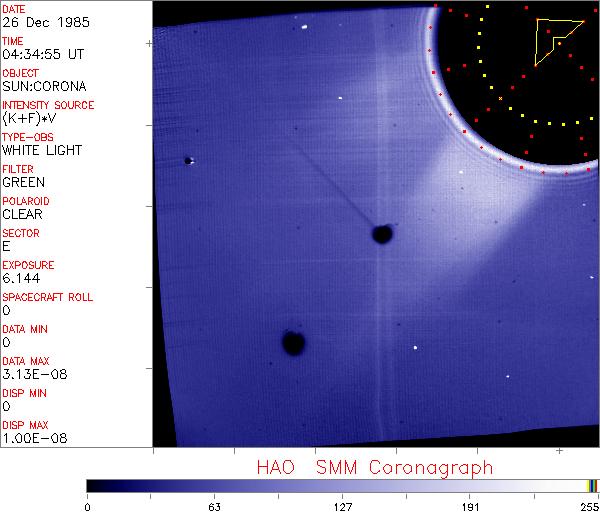This screenshot has width=600, height=512.
Task: Click the INTENSITY SOURCE label
Action: click(x=48, y=105)
